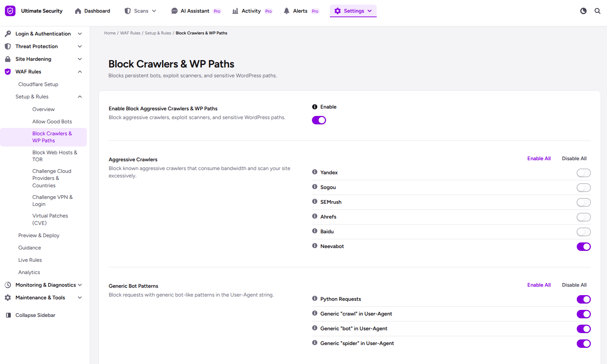Go to Live Rules

click(30, 260)
